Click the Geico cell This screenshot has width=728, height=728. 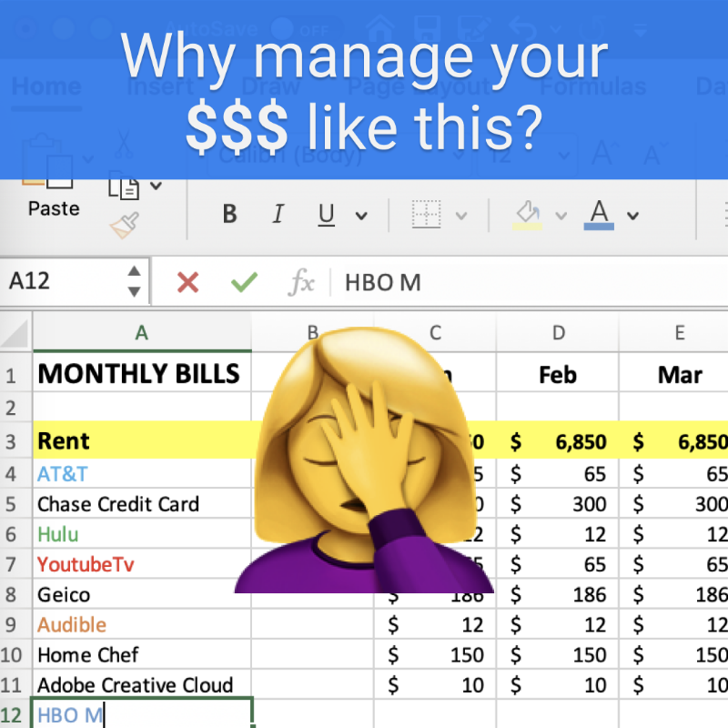(x=142, y=595)
